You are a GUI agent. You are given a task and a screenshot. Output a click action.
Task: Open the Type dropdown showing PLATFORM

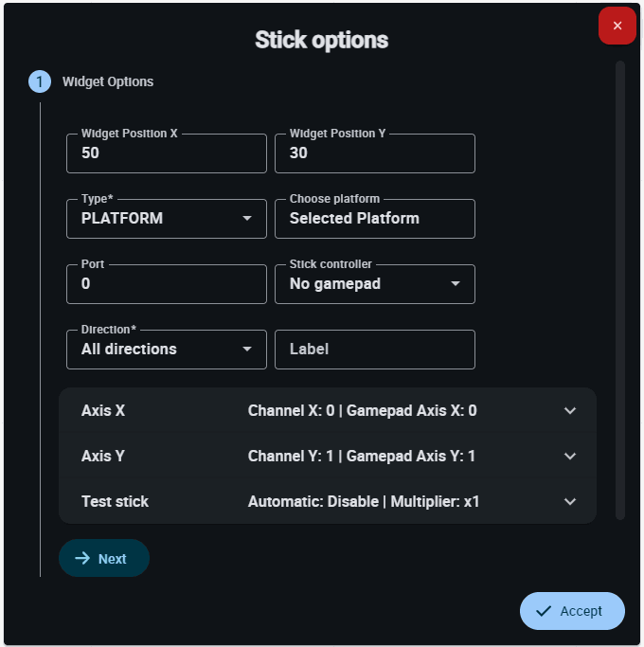point(167,219)
